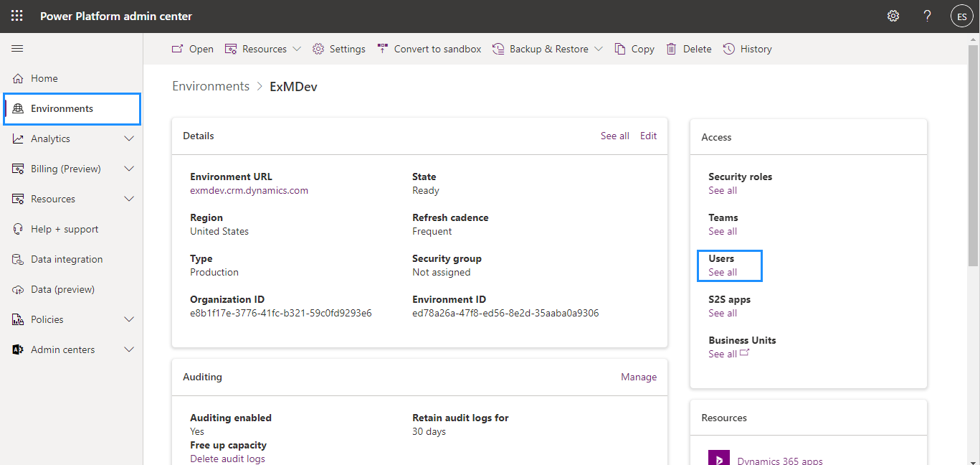Click the Environments icon in sidebar

[x=18, y=108]
